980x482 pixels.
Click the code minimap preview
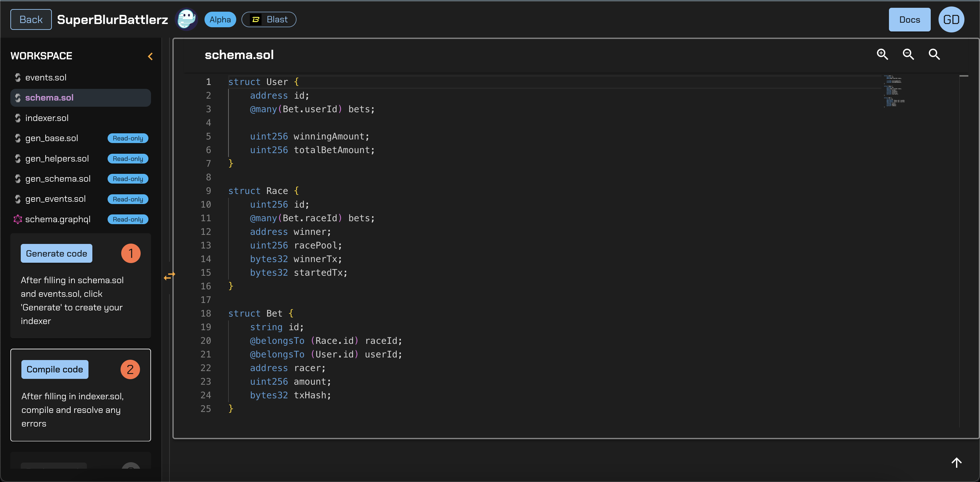coord(894,91)
